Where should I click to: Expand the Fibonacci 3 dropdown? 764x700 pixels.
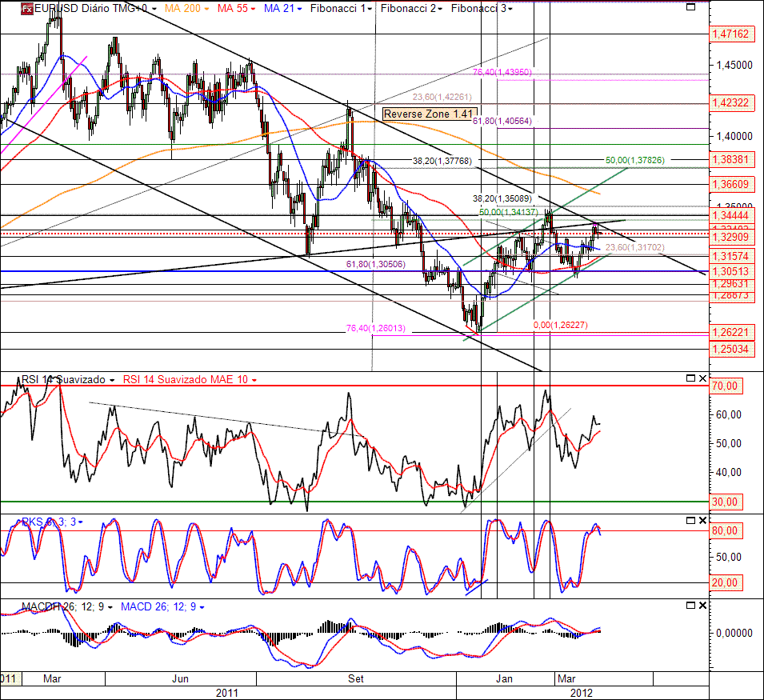point(510,9)
